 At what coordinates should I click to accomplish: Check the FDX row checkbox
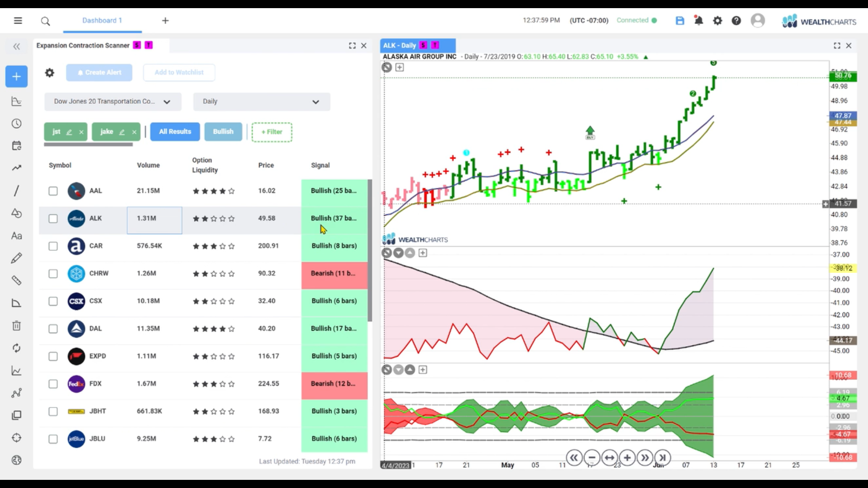[x=53, y=384]
